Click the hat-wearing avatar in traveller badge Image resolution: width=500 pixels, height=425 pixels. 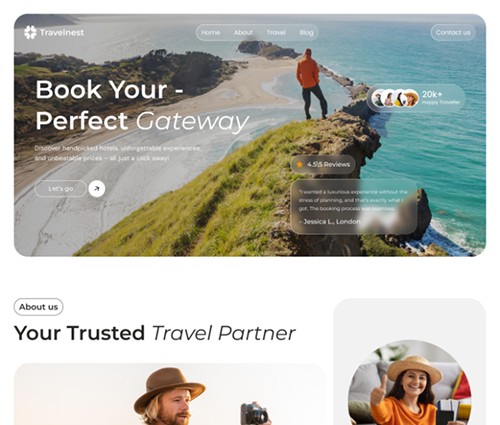(412, 98)
